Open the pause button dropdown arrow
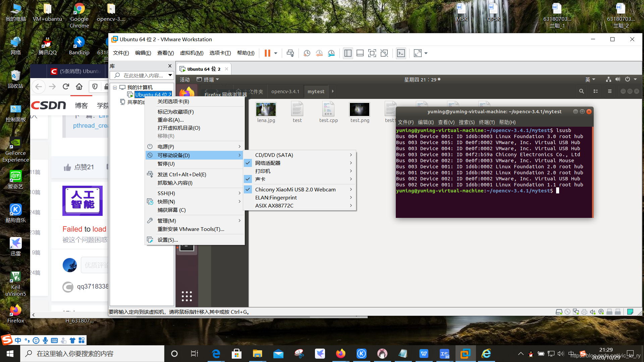 (276, 53)
